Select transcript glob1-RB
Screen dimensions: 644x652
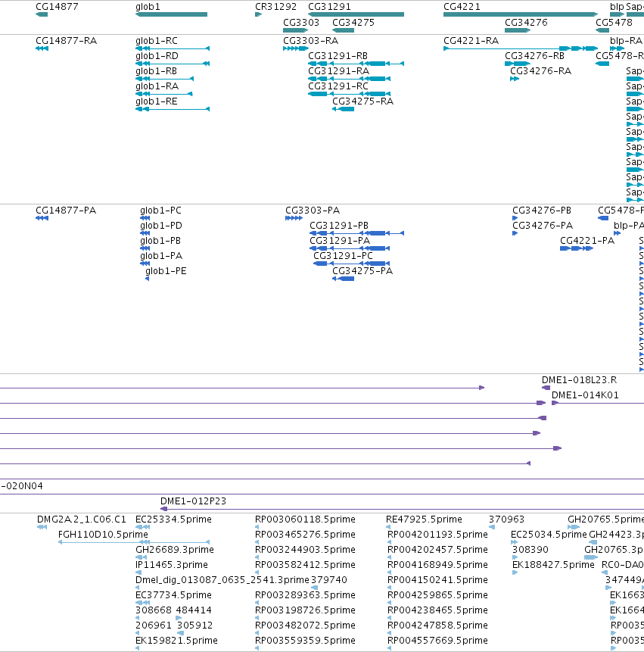[156, 71]
